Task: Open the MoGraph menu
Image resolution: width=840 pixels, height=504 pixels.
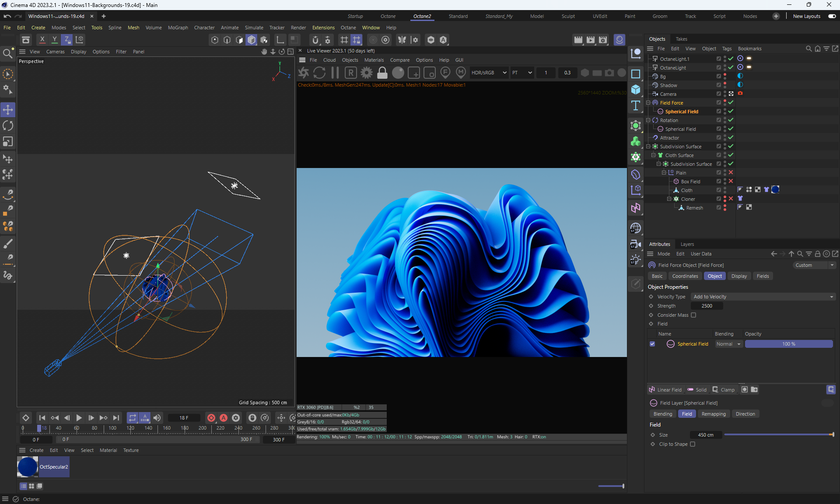Action: [178, 28]
